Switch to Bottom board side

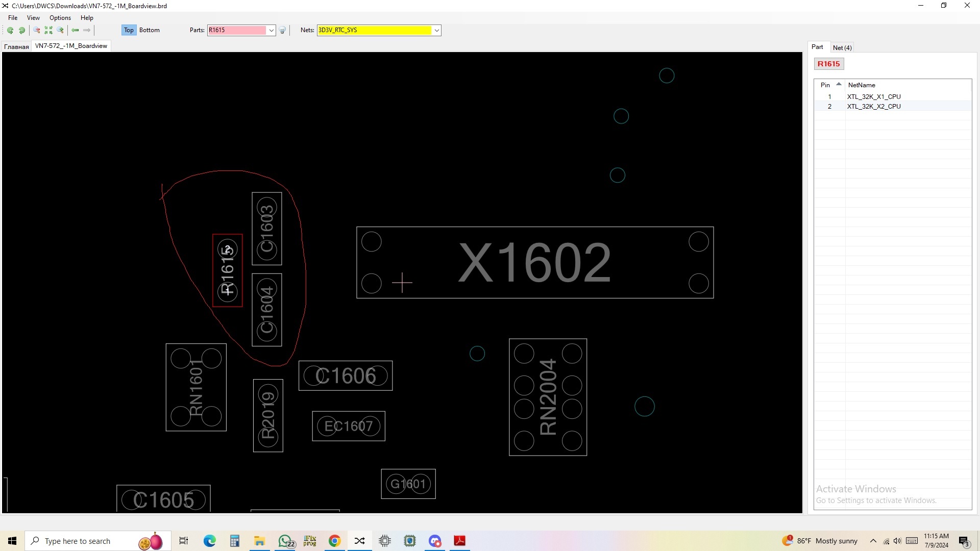tap(150, 30)
